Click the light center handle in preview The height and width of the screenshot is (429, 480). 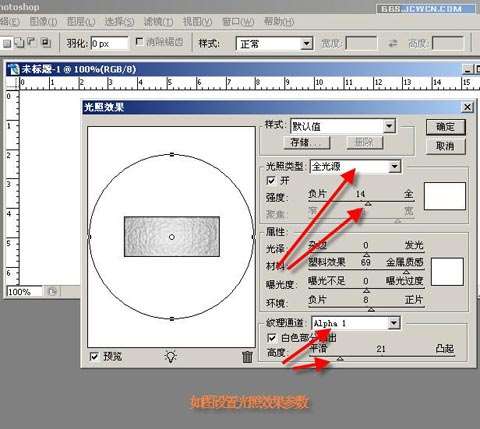point(172,237)
